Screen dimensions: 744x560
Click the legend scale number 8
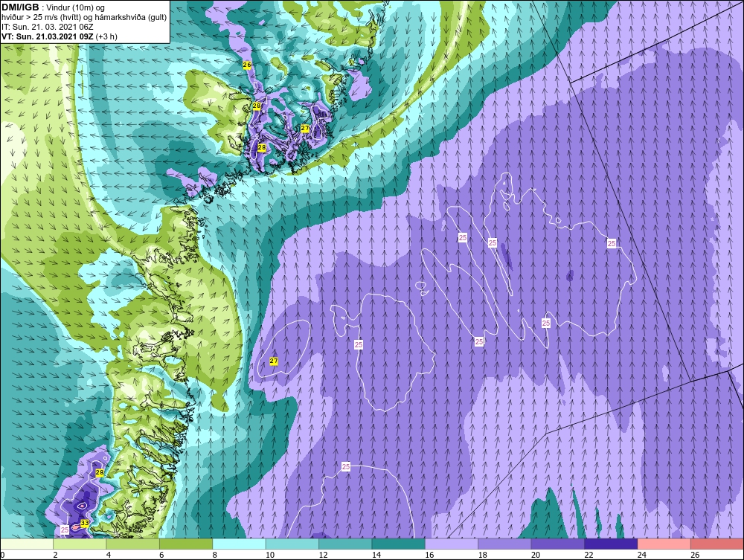[215, 555]
